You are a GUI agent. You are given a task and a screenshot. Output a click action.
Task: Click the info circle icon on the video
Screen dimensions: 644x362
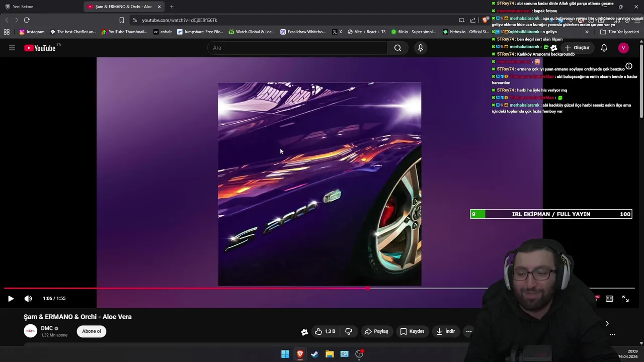(629, 66)
